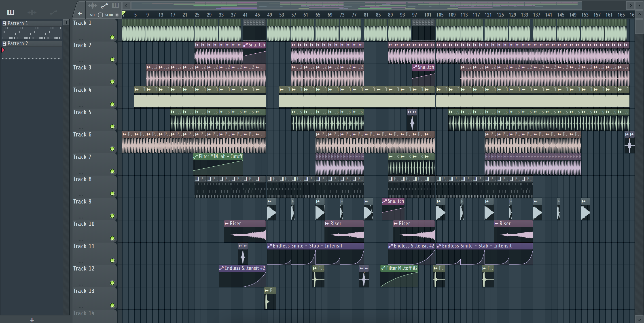
Task: Click bar 49 on the timeline ruler
Action: 269,15
